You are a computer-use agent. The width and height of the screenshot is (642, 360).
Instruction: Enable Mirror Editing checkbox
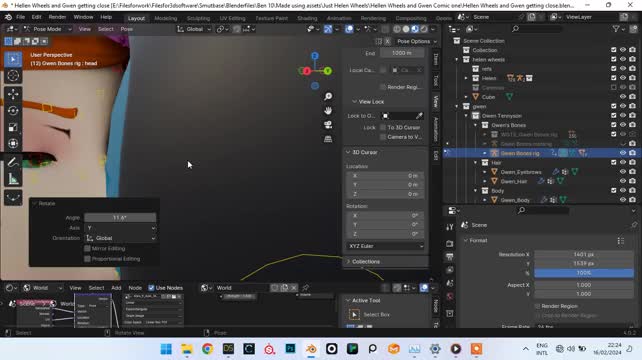(x=87, y=249)
